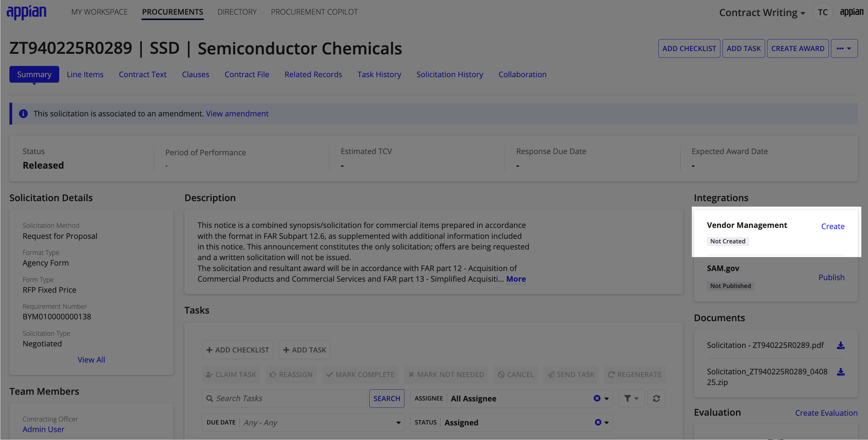Open the more actions ellipsis menu
The height and width of the screenshot is (440, 868).
pos(844,49)
